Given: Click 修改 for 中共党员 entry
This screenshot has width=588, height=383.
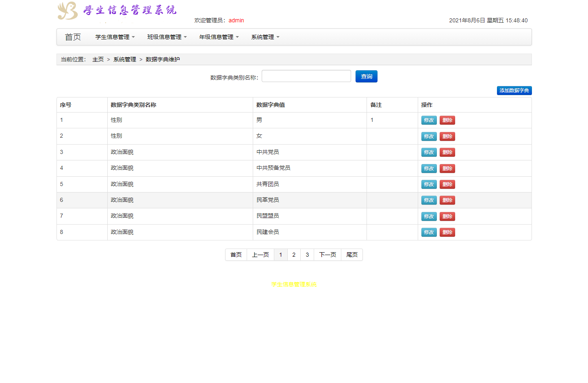Looking at the screenshot, I should click(x=429, y=152).
